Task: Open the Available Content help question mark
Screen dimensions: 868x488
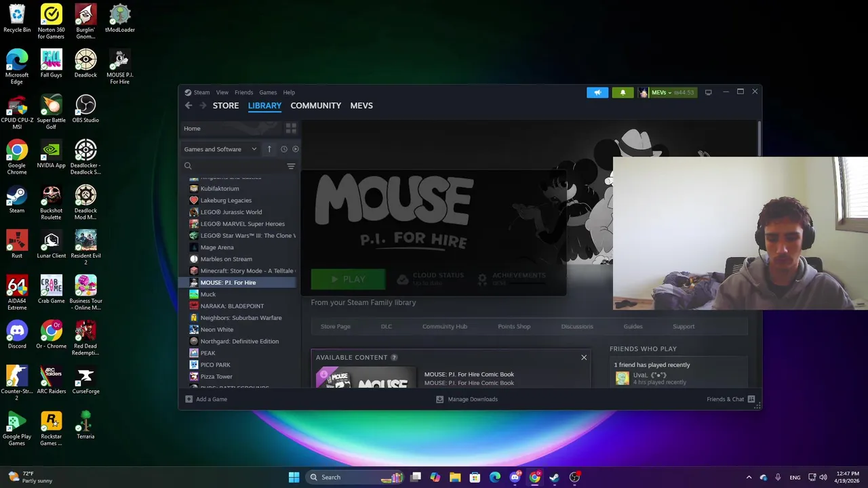Action: 394,357
